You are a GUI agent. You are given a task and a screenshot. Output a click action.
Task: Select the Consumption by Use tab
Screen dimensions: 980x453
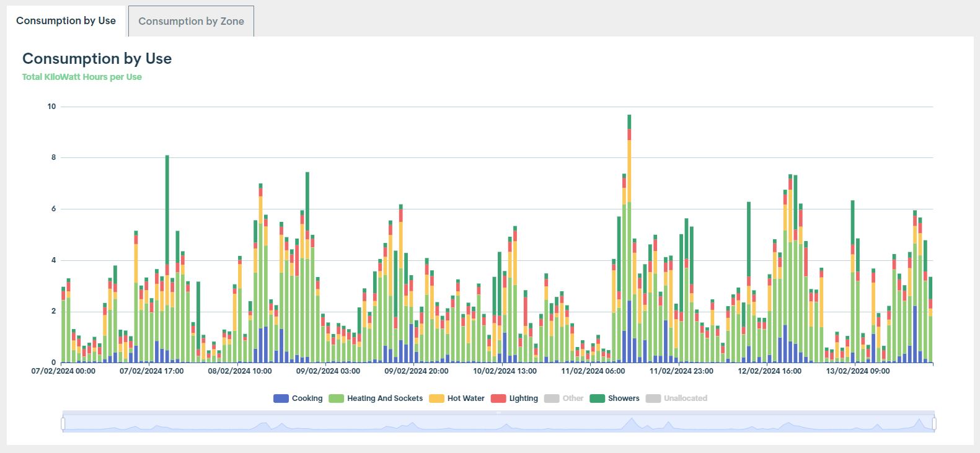click(x=66, y=20)
